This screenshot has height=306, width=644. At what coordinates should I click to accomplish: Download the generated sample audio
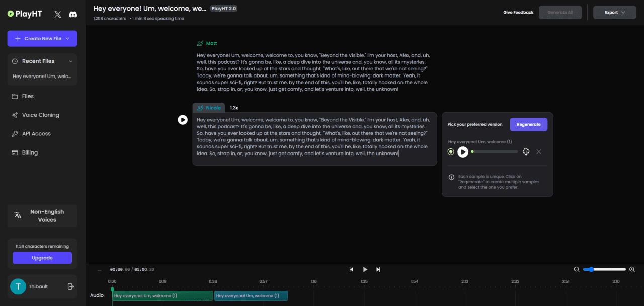526,151
